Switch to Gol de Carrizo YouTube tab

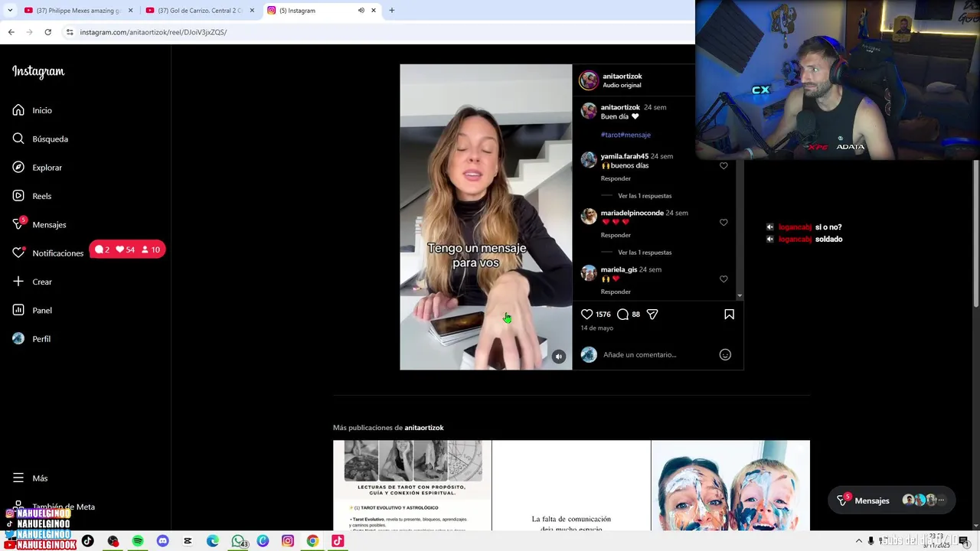pos(199,11)
